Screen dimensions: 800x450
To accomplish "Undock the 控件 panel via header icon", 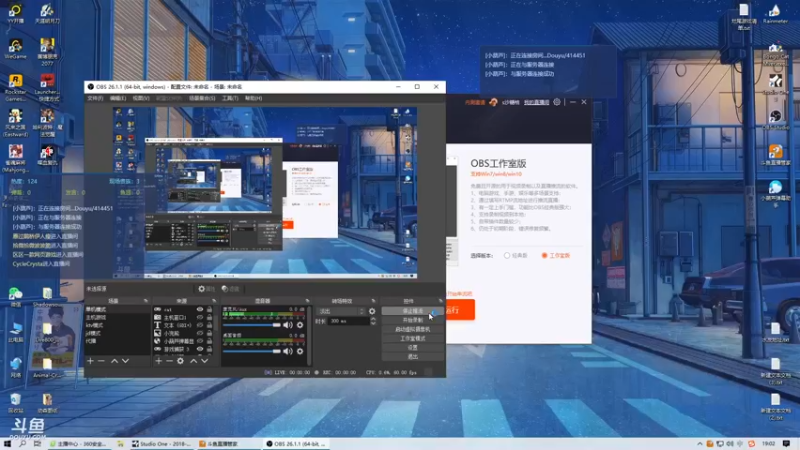I will [x=440, y=301].
